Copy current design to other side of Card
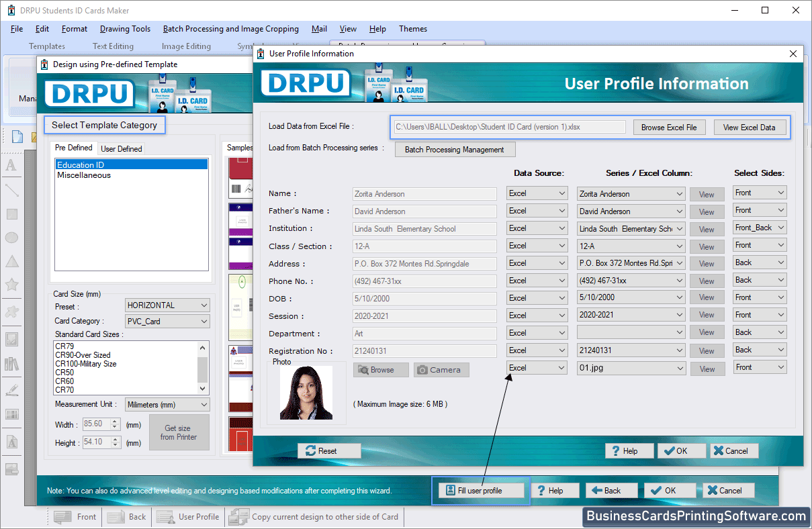The width and height of the screenshot is (812, 529). click(x=314, y=517)
